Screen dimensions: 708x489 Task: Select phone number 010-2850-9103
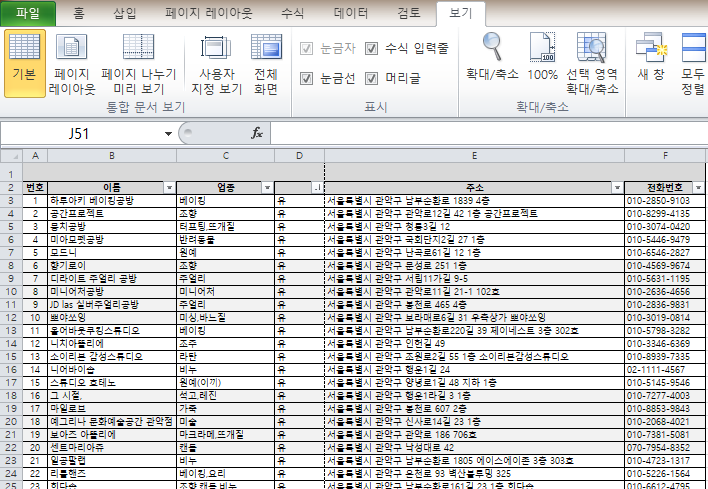tap(665, 200)
